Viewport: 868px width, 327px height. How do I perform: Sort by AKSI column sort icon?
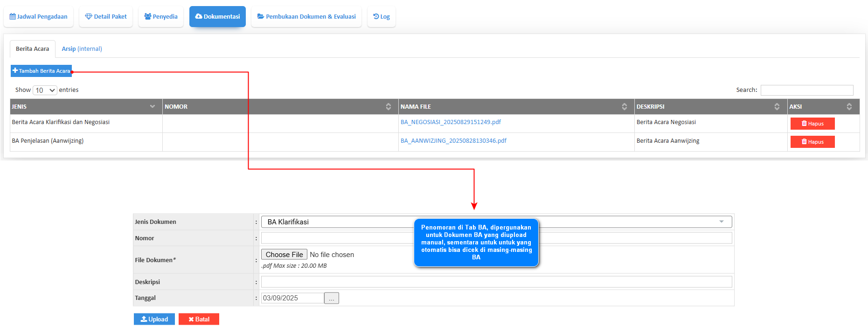(x=849, y=107)
